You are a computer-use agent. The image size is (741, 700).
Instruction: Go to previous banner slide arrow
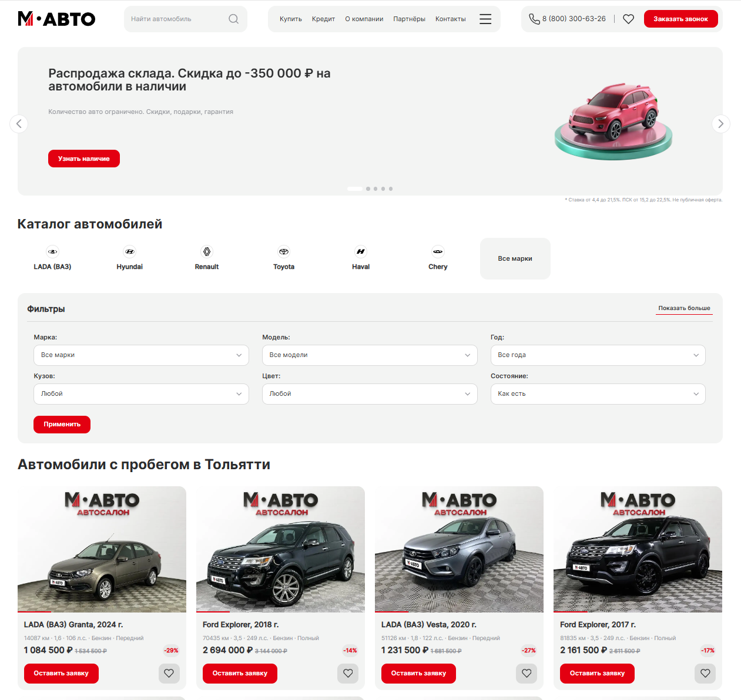pyautogui.click(x=19, y=123)
